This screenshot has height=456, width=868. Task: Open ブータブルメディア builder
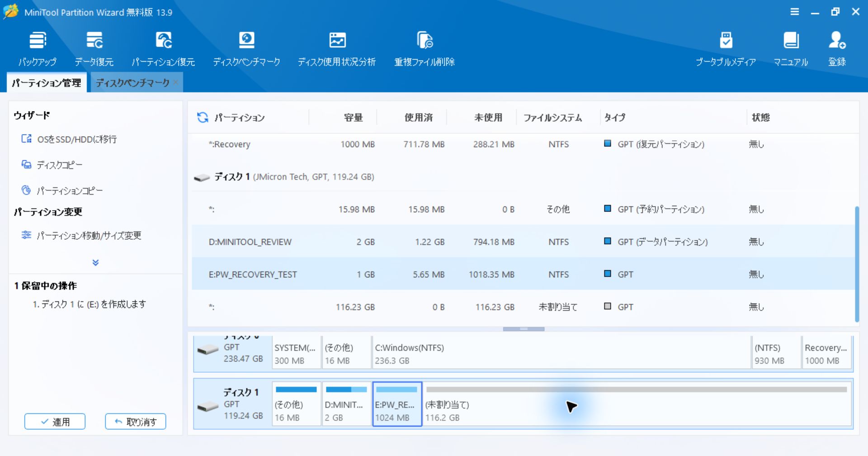point(726,49)
